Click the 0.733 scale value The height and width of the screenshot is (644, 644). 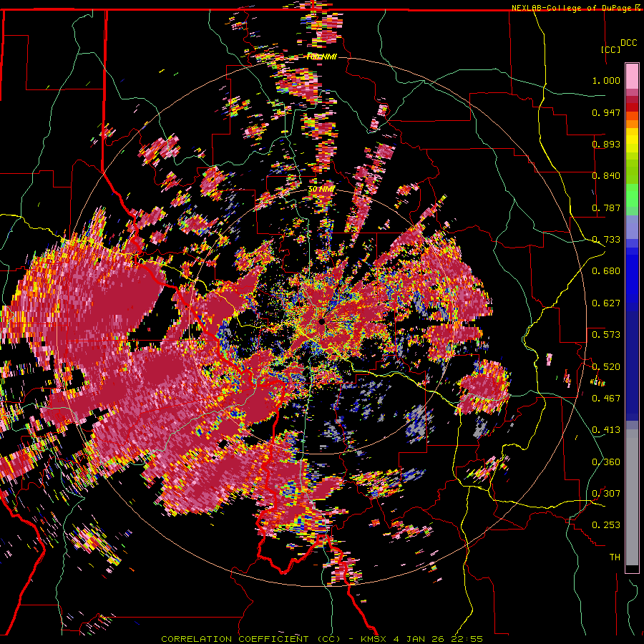pos(606,240)
